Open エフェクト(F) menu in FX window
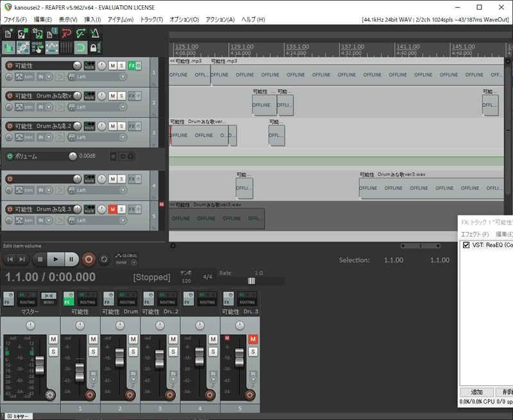The image size is (513, 420). (475, 234)
